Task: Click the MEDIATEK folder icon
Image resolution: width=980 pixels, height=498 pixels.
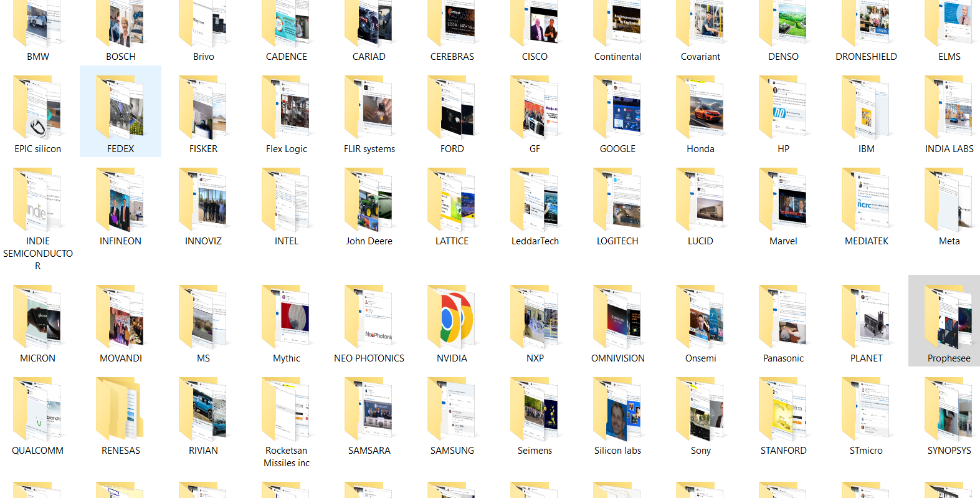Action: 866,201
